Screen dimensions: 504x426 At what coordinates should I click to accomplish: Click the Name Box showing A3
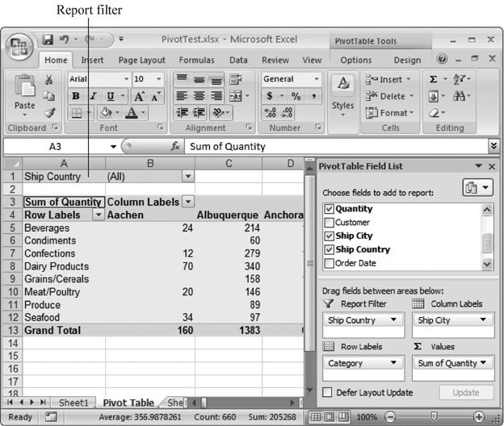tap(55, 146)
